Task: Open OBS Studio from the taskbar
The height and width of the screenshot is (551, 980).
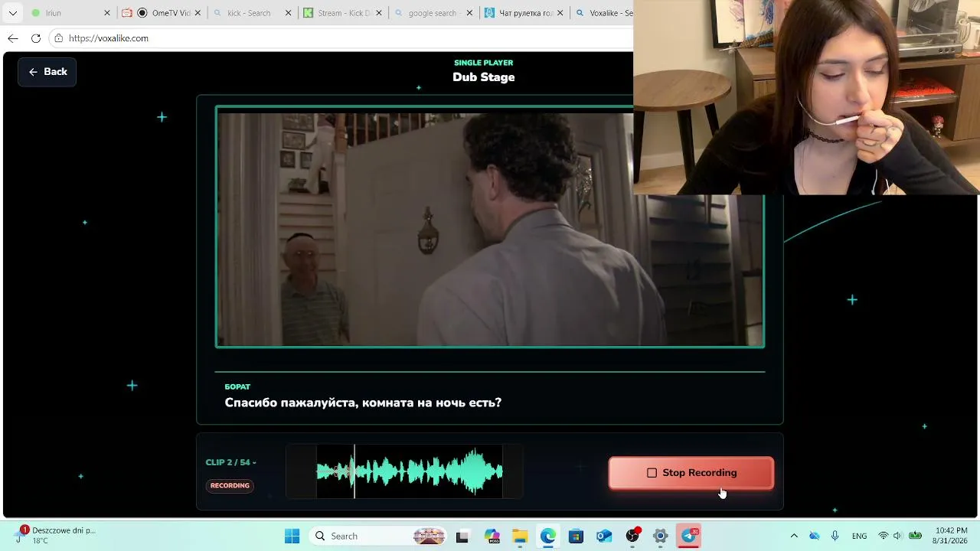Action: pyautogui.click(x=632, y=536)
